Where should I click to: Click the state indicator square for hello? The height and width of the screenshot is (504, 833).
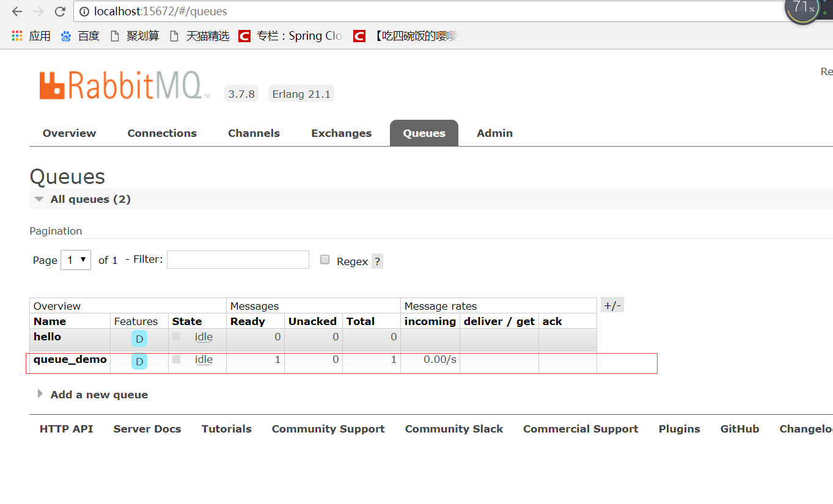[177, 337]
